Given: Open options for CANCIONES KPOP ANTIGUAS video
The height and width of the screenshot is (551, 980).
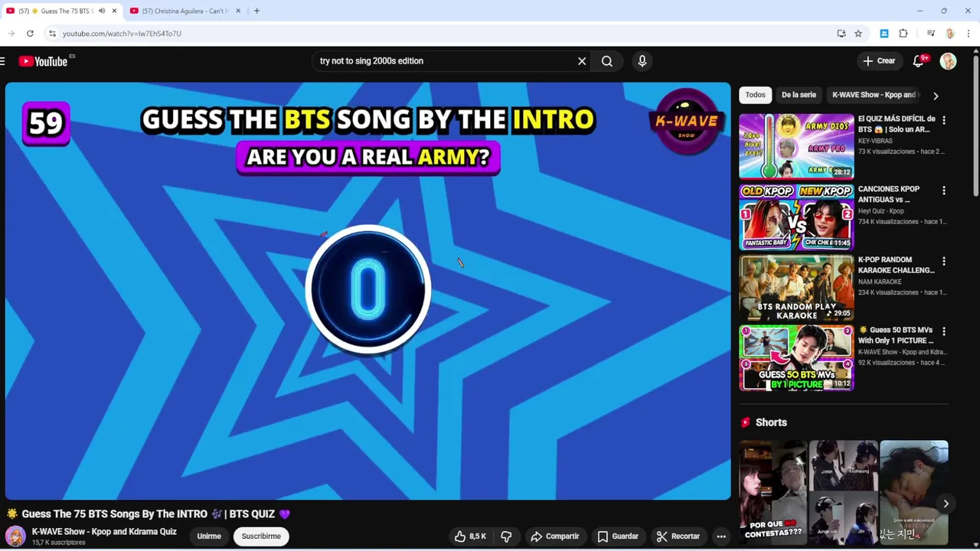Looking at the screenshot, I should click(x=944, y=191).
